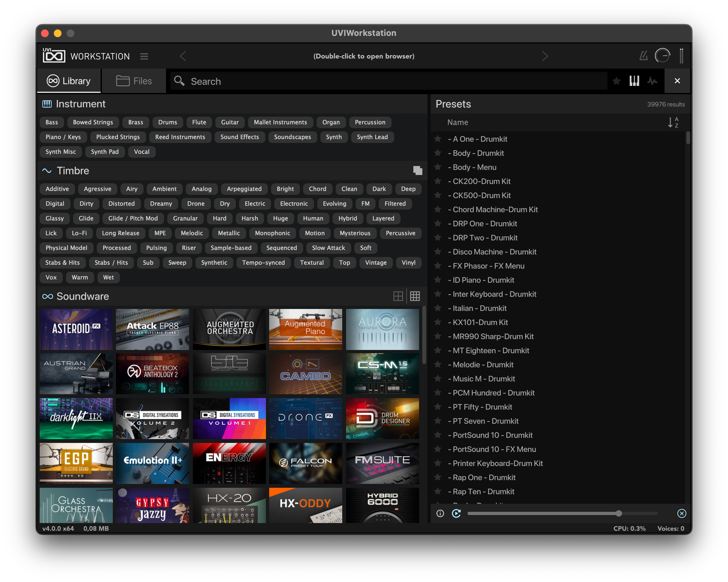Click the favorites star filter icon
Viewport: 728px width, 582px height.
(616, 81)
